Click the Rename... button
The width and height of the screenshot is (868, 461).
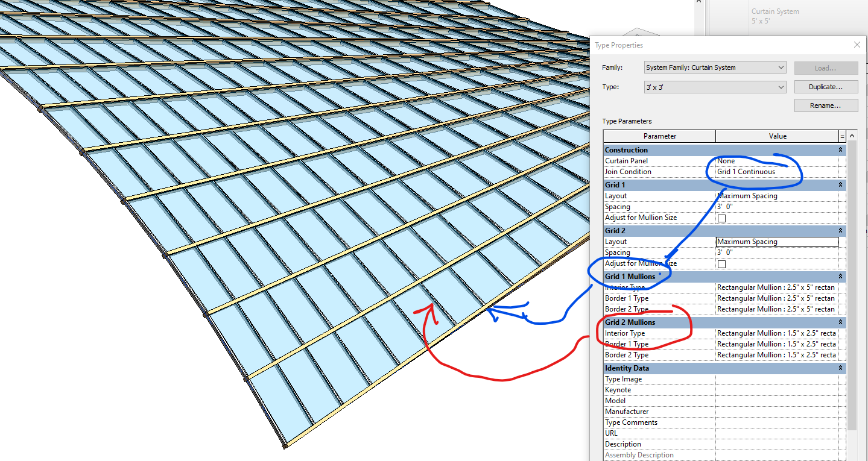(825, 105)
